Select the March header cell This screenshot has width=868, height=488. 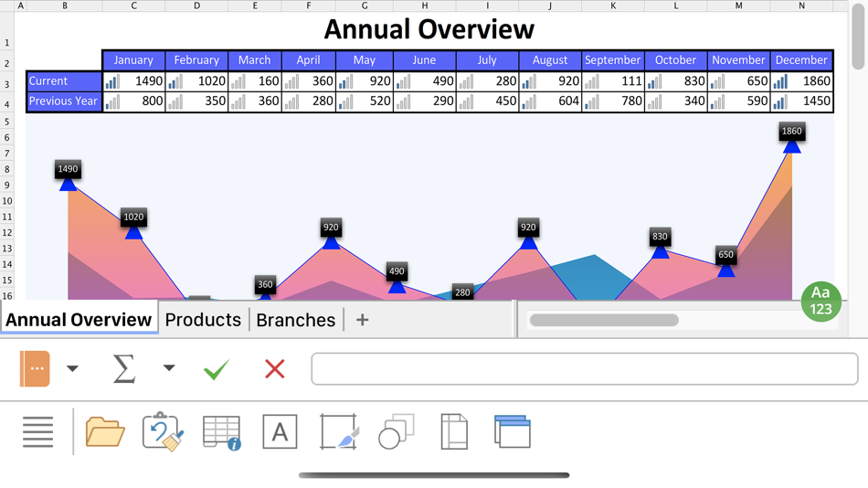pos(255,59)
